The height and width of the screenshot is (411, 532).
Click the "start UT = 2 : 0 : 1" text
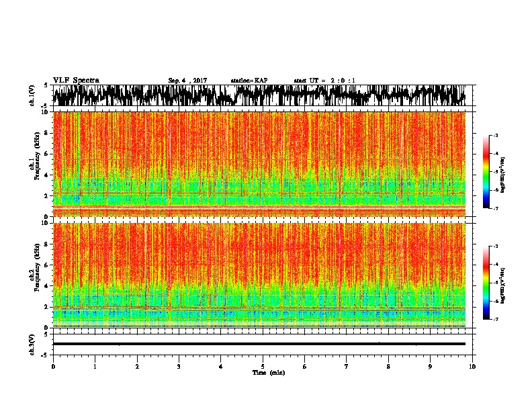pyautogui.click(x=324, y=81)
